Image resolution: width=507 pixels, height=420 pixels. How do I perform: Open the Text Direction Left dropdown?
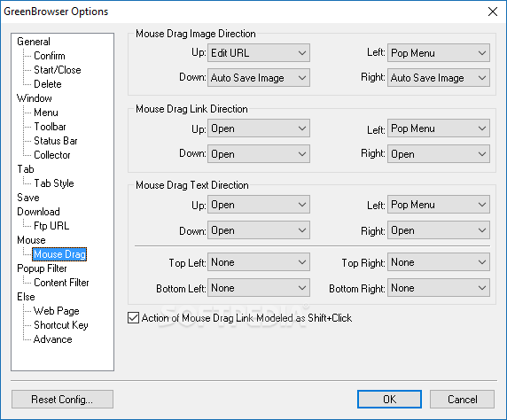tap(439, 205)
